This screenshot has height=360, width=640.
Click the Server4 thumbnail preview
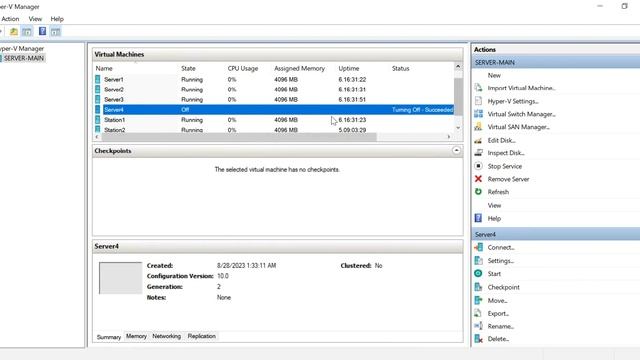[120, 278]
